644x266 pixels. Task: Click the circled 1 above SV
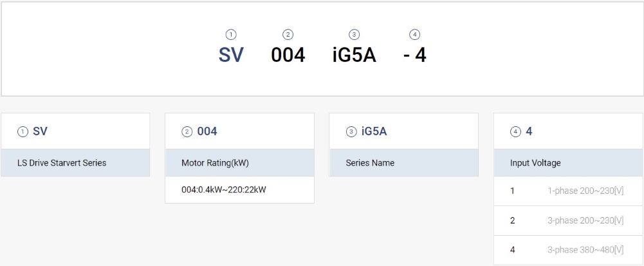(231, 35)
